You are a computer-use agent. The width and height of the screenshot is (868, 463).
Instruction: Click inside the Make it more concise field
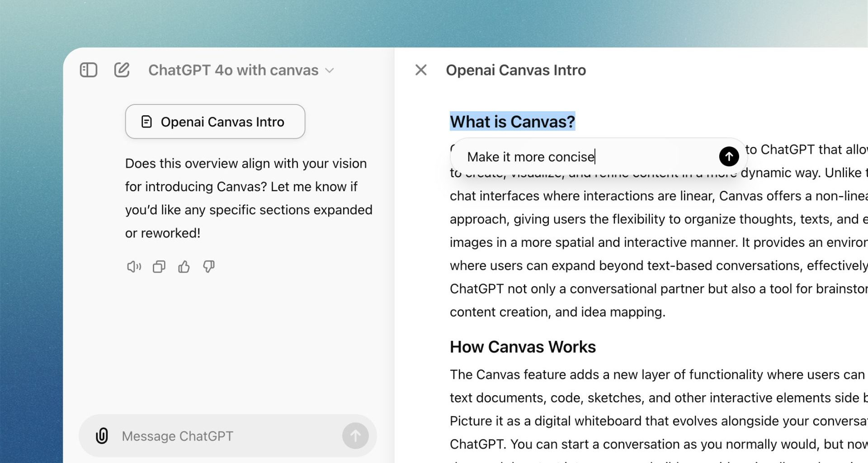click(x=531, y=156)
